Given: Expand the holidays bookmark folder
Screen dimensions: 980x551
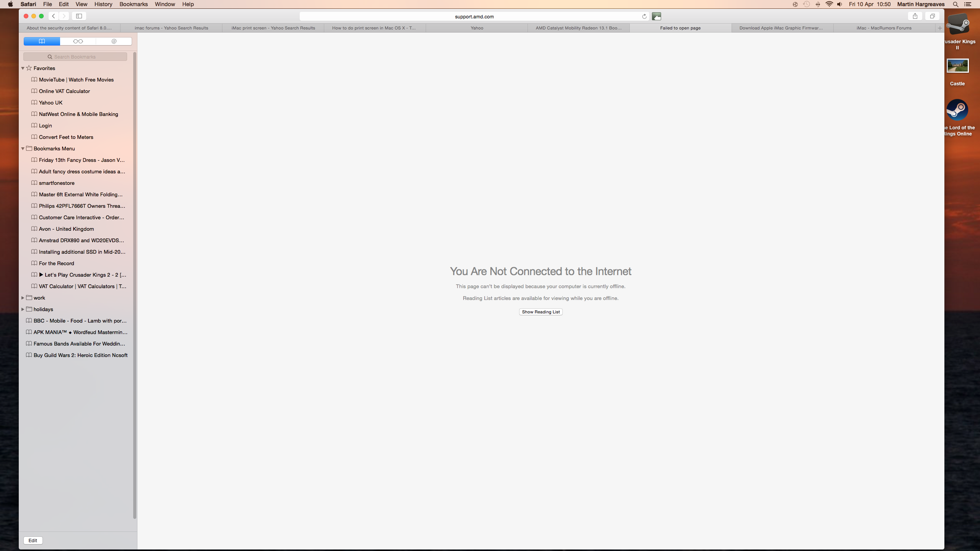Looking at the screenshot, I should pyautogui.click(x=23, y=309).
